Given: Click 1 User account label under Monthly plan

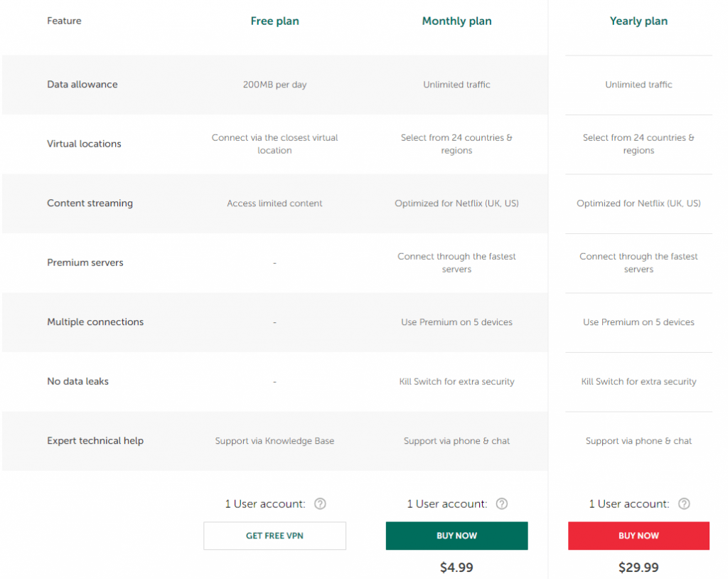Looking at the screenshot, I should (x=447, y=504).
